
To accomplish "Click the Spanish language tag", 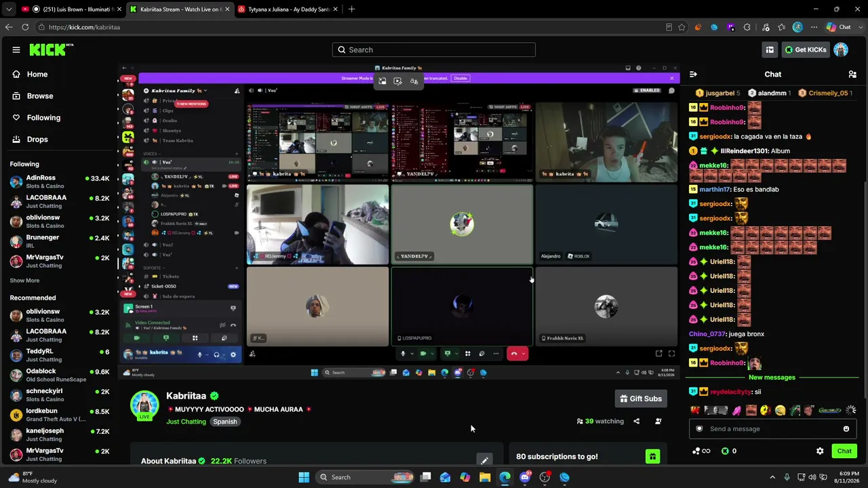I will point(225,422).
